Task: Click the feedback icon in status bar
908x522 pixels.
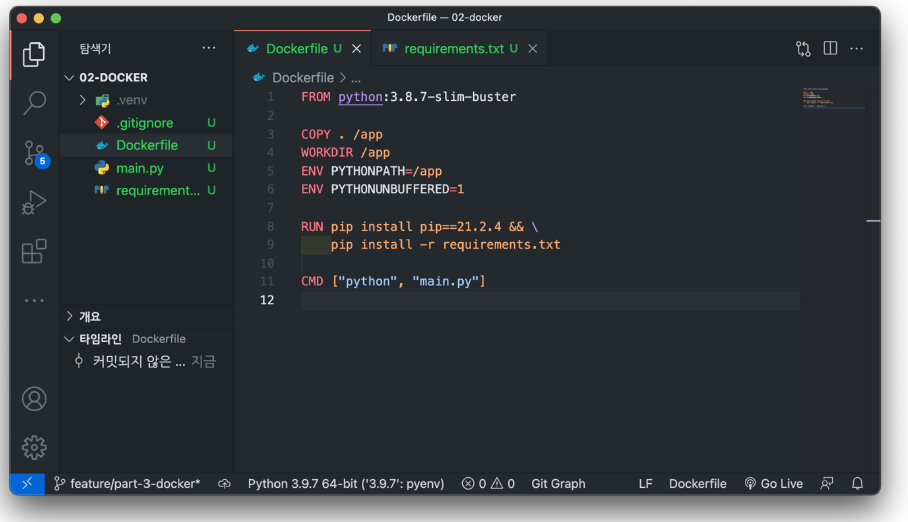Action: tap(827, 484)
